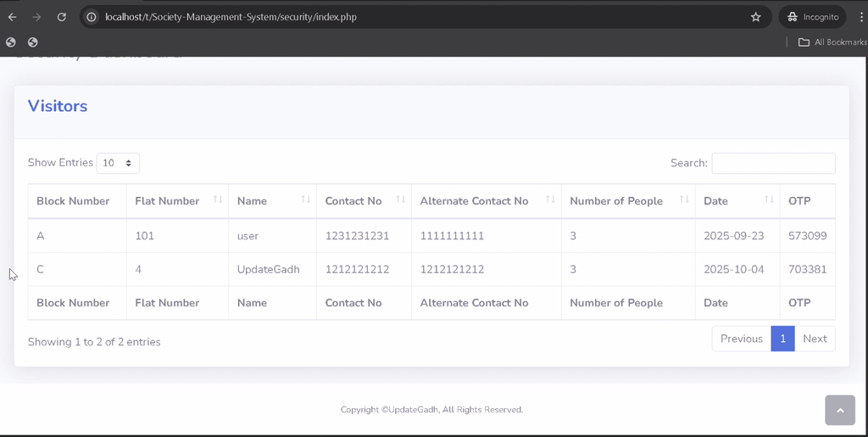Select page 1 in pagination

[782, 339]
